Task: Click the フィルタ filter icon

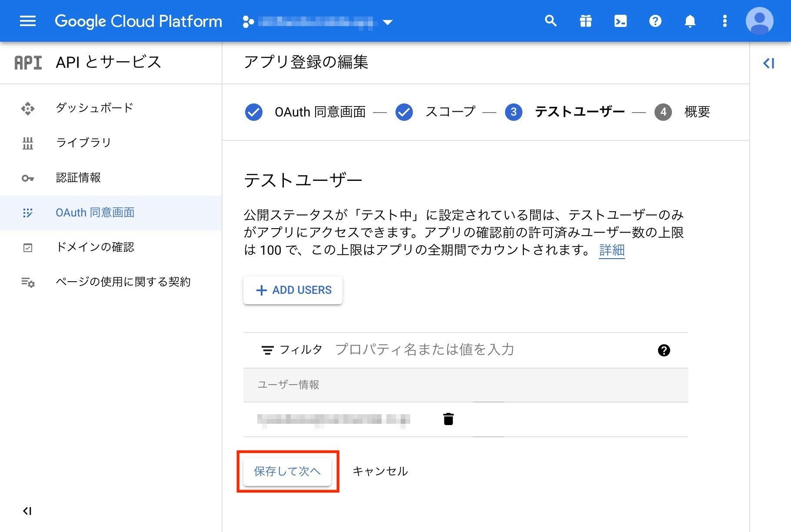Action: coord(267,350)
